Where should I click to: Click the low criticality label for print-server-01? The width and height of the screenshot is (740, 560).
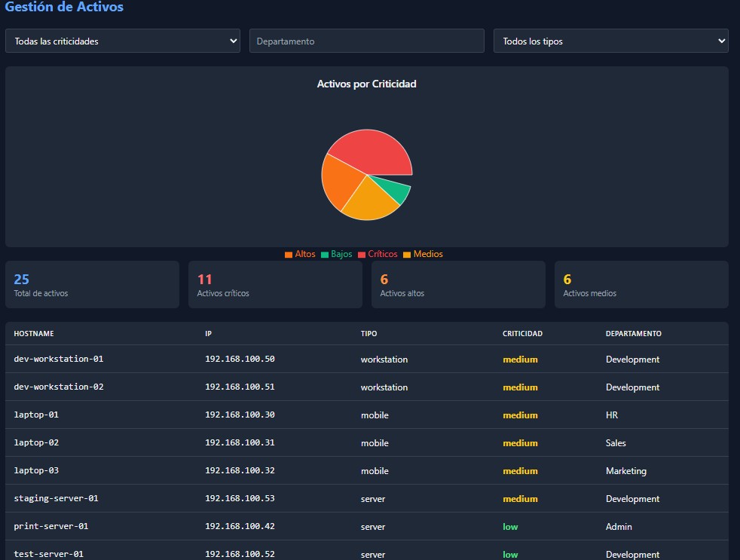(x=510, y=527)
